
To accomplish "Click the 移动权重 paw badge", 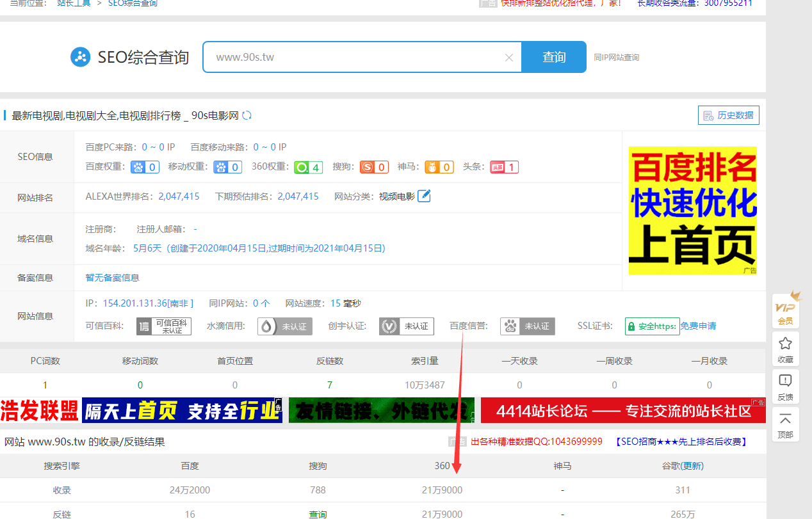I will (x=228, y=167).
